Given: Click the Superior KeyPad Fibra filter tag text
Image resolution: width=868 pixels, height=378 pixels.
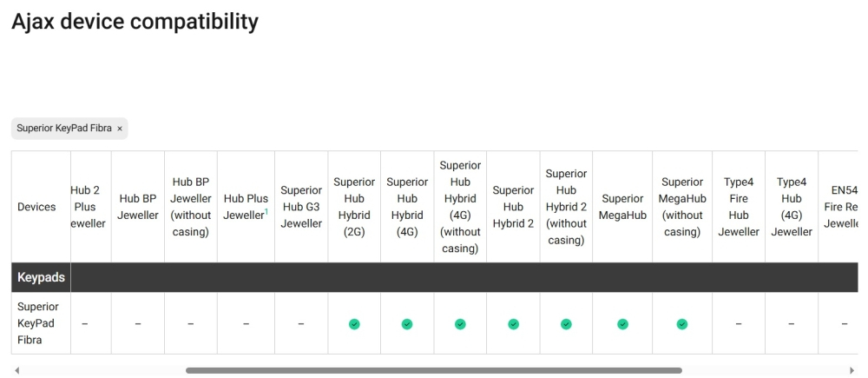Looking at the screenshot, I should tap(64, 129).
